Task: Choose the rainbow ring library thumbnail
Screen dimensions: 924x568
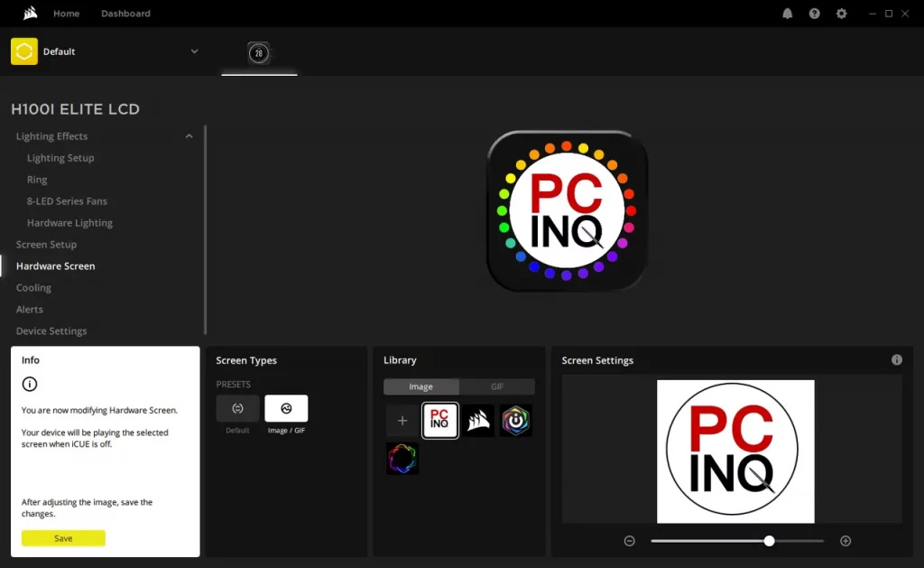Action: tap(402, 459)
